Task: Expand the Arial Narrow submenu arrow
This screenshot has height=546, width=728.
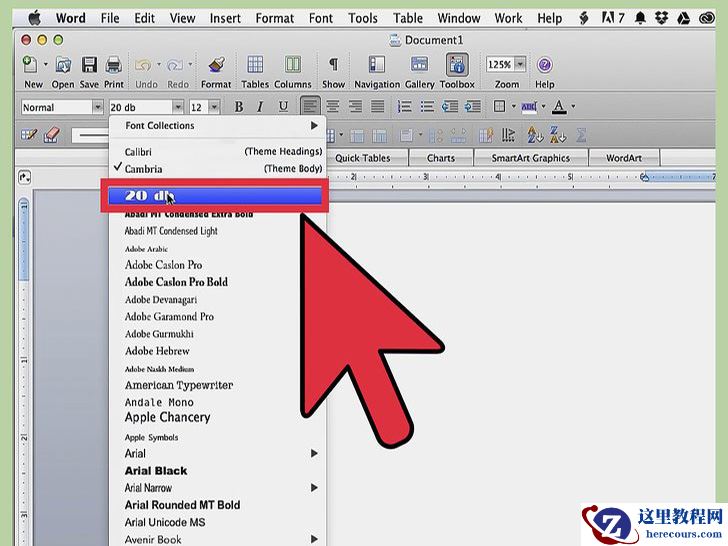Action: click(314, 488)
